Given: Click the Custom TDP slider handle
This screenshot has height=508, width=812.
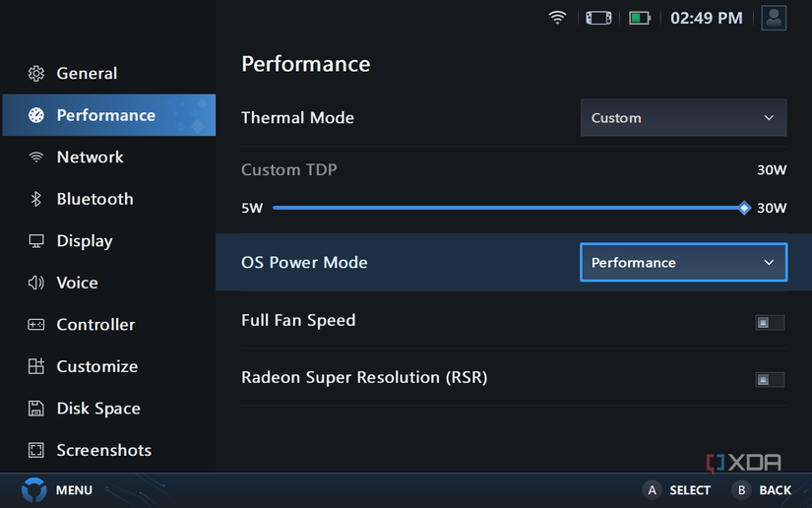Looking at the screenshot, I should (x=744, y=208).
